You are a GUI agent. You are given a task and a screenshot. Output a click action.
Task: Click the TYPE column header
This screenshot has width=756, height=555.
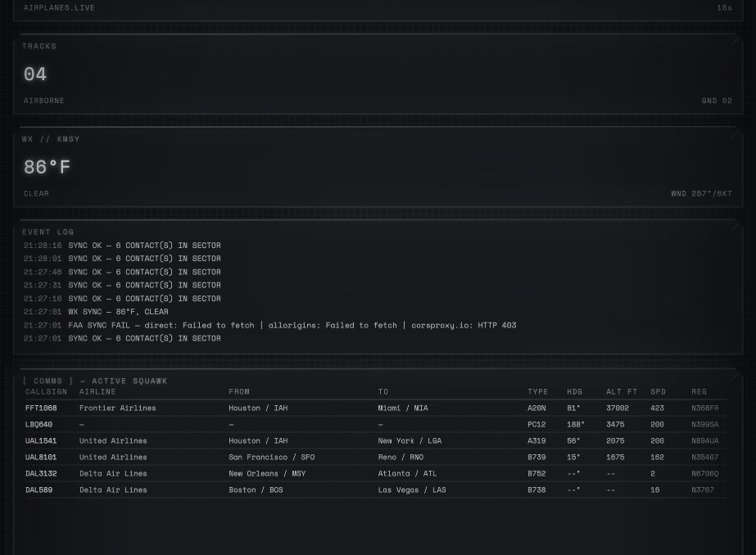click(x=537, y=391)
